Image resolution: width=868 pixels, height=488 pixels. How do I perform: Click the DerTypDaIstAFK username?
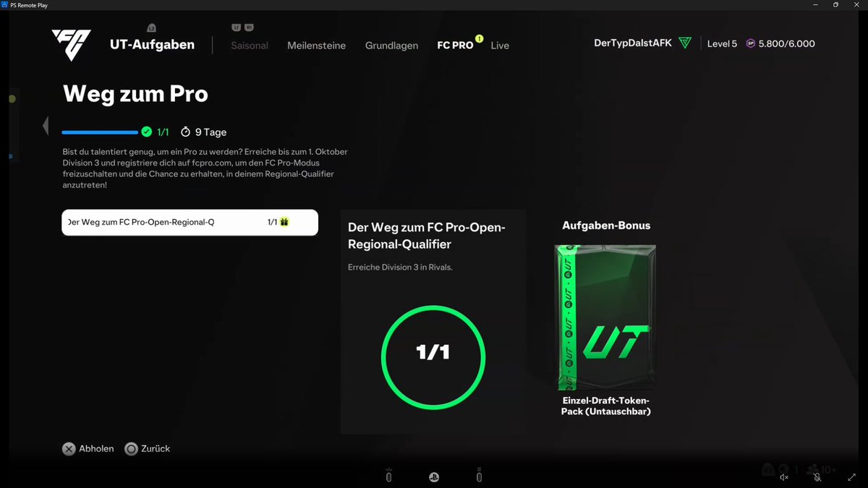pos(633,43)
